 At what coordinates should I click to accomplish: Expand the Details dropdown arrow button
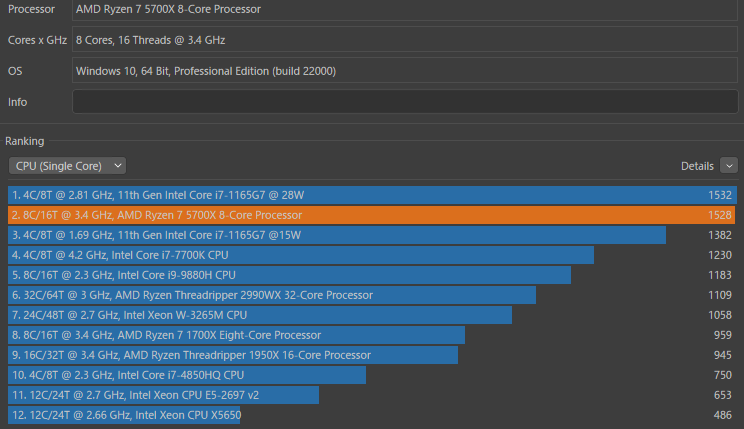coord(728,165)
